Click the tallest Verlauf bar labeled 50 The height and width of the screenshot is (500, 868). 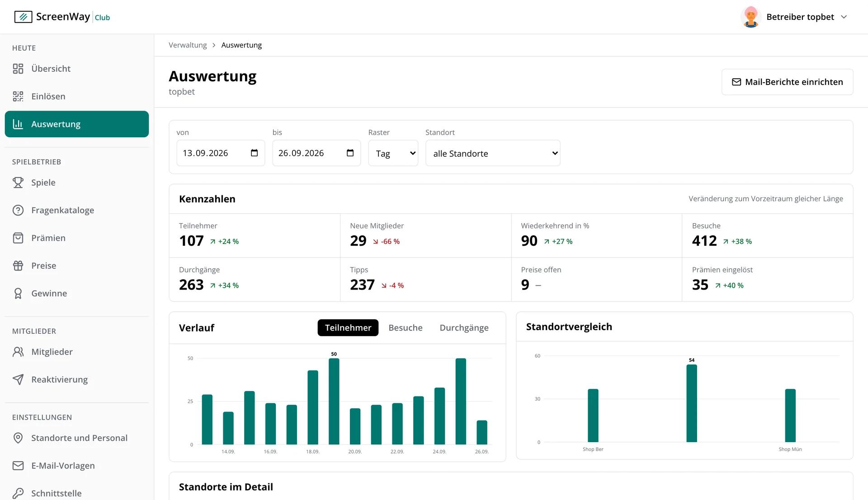pyautogui.click(x=334, y=401)
